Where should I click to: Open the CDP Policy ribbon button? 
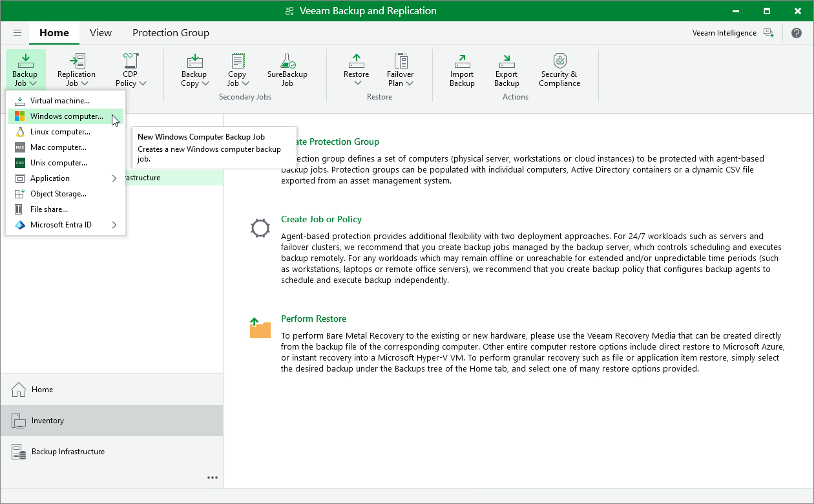[130, 70]
